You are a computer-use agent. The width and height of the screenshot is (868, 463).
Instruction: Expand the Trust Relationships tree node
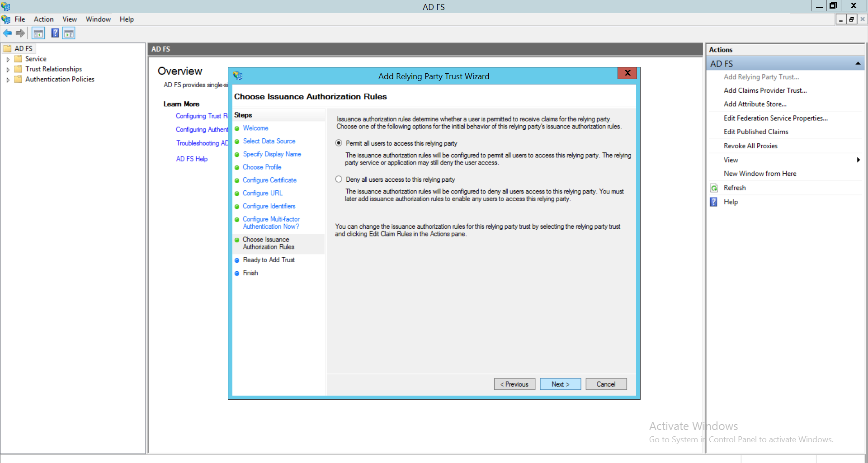coord(8,69)
